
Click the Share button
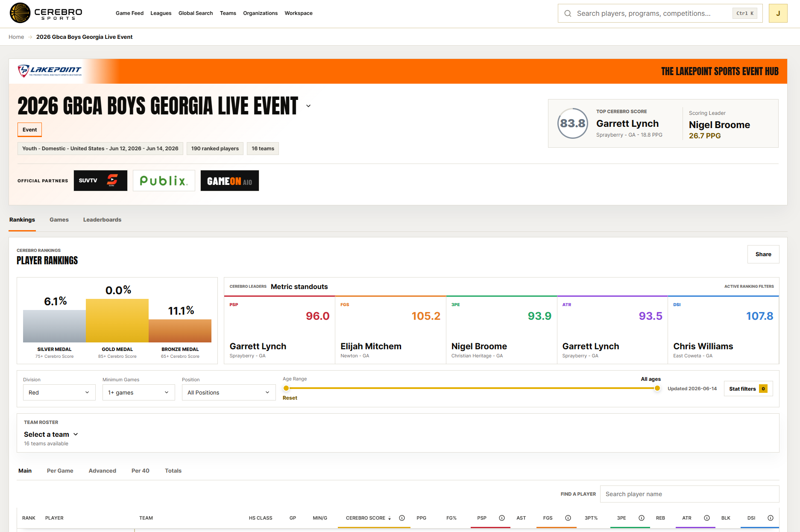click(763, 254)
